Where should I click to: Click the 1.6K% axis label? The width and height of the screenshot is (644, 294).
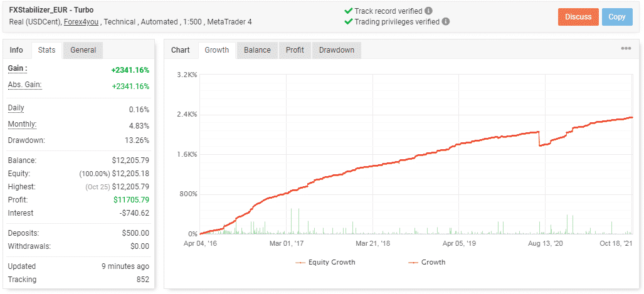coord(187,154)
